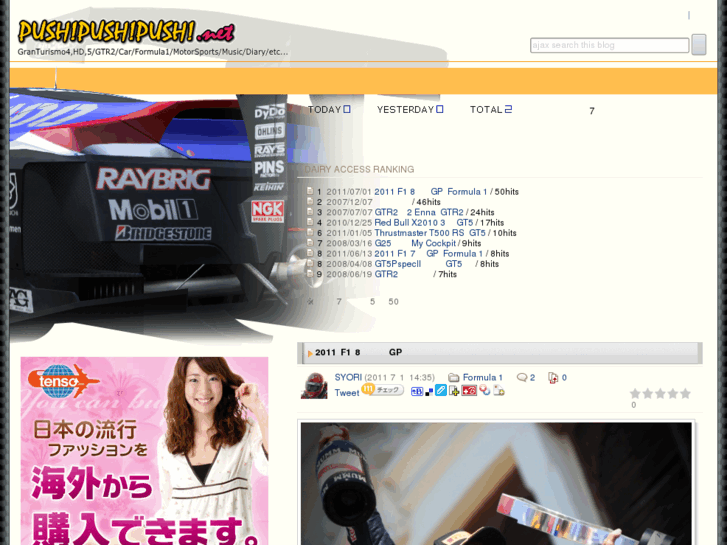Screen dimensions: 727x545
Task: Click the orange arrow on 2011 F1 8 title
Action: (310, 353)
